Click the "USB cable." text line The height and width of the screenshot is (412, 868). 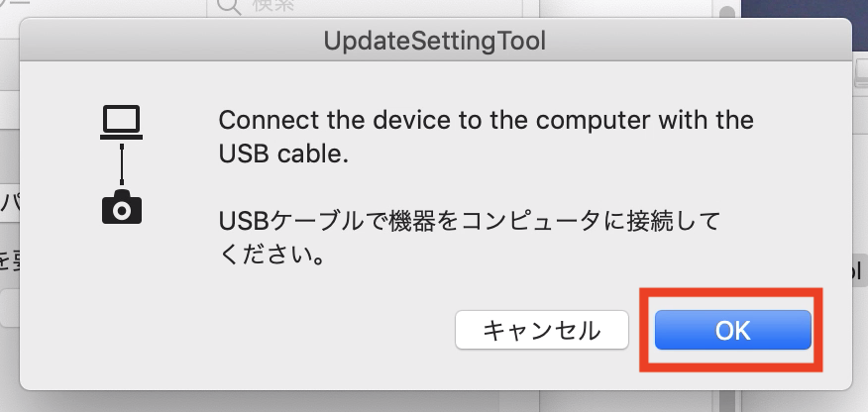(282, 155)
